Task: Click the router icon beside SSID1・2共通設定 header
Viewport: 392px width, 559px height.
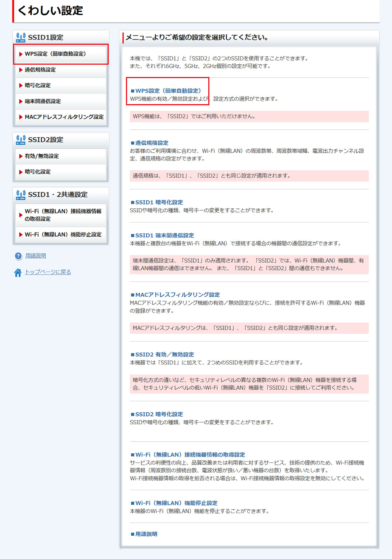Action: coord(21,195)
